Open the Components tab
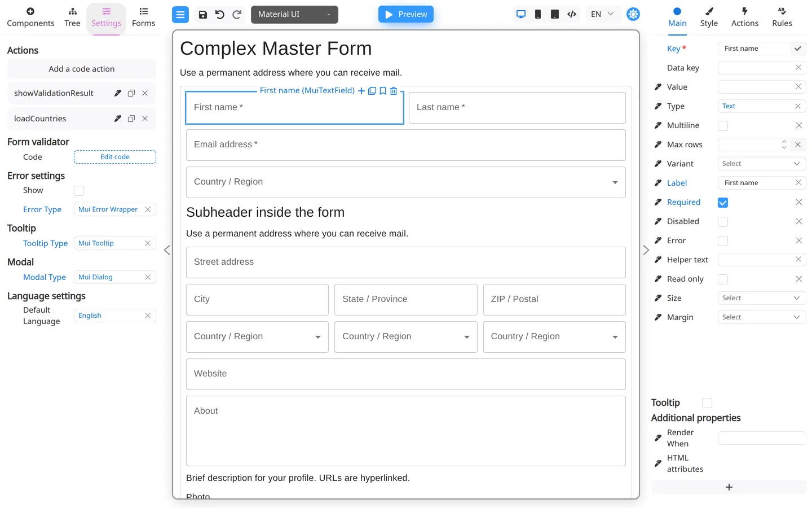 pos(30,17)
